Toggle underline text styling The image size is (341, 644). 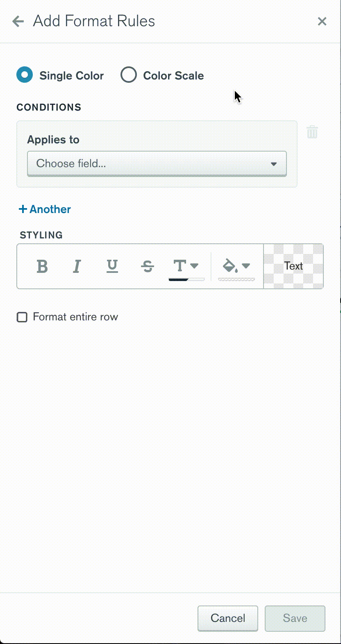(x=112, y=266)
